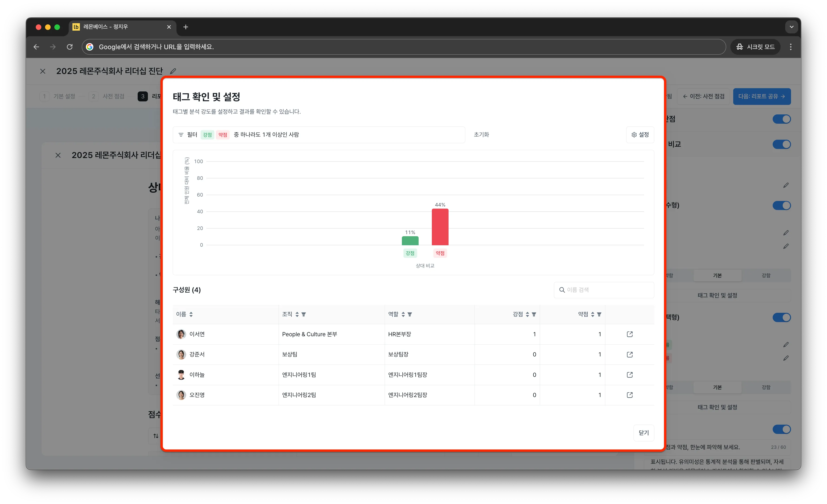Click 이서연's avatar
This screenshot has width=827, height=504.
(x=181, y=334)
